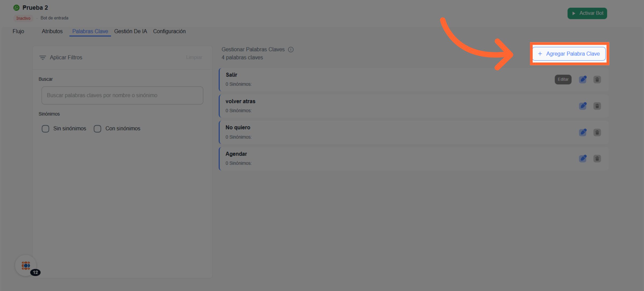Switch to the Flujo tab
Screen dimensions: 644x291
(18, 31)
